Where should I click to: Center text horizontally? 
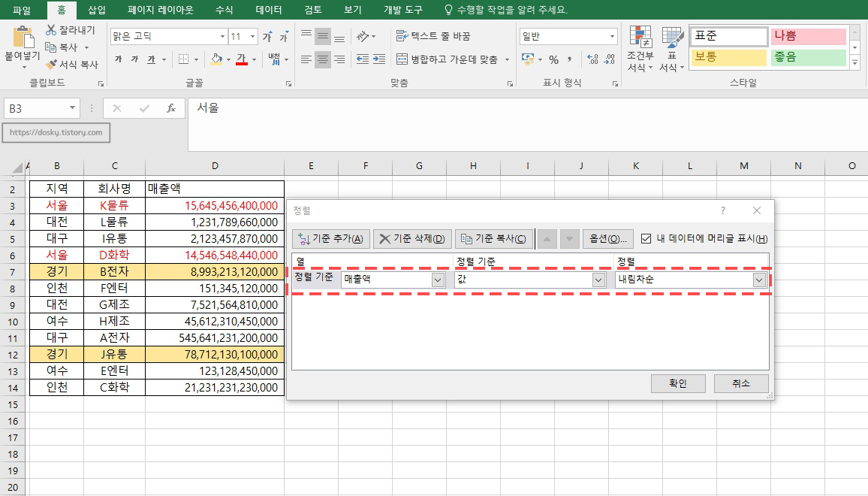click(323, 59)
